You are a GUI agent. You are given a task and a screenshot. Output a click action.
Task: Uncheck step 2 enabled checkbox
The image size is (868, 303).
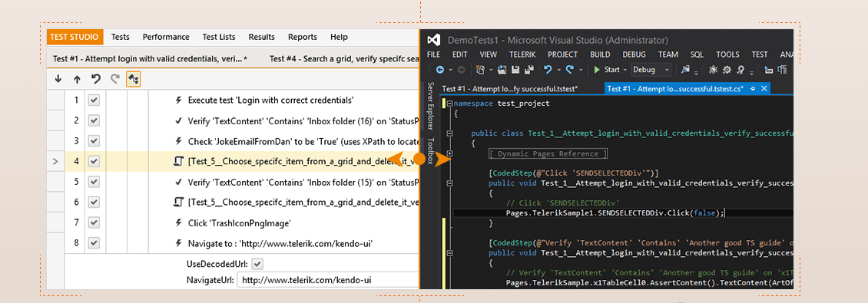[94, 120]
